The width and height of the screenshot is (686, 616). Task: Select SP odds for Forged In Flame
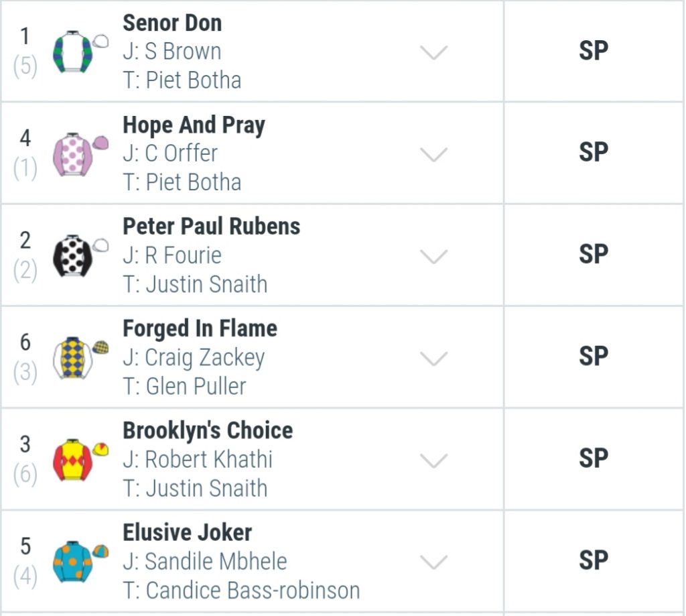594,357
